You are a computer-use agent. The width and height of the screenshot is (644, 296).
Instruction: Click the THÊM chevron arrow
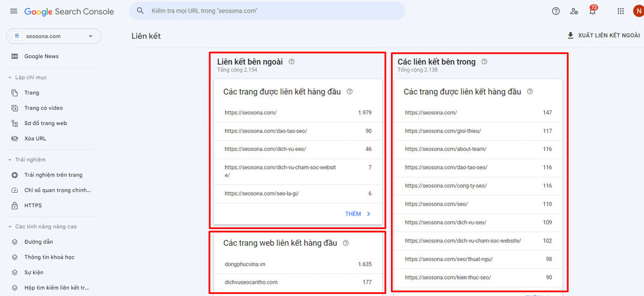pyautogui.click(x=368, y=214)
